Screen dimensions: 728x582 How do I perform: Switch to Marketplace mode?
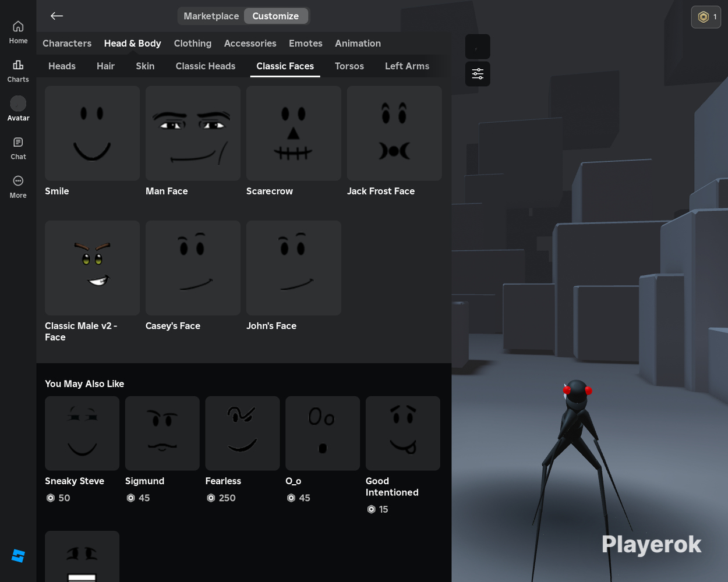pos(211,16)
